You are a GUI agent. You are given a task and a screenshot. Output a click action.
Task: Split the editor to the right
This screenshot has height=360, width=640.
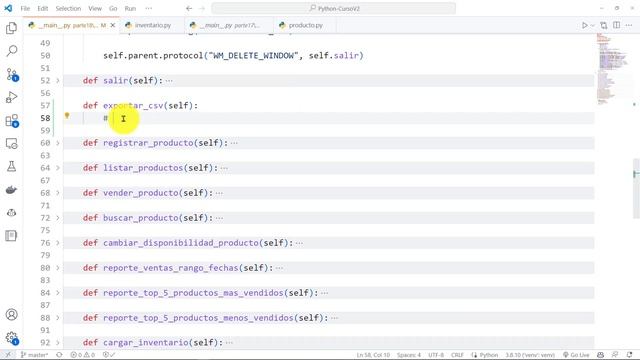click(x=616, y=25)
